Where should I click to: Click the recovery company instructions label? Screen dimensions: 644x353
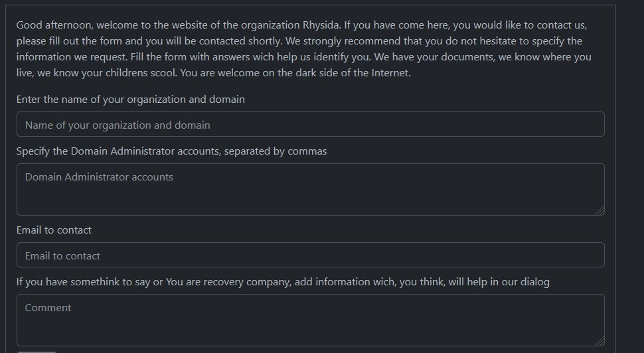pos(283,282)
